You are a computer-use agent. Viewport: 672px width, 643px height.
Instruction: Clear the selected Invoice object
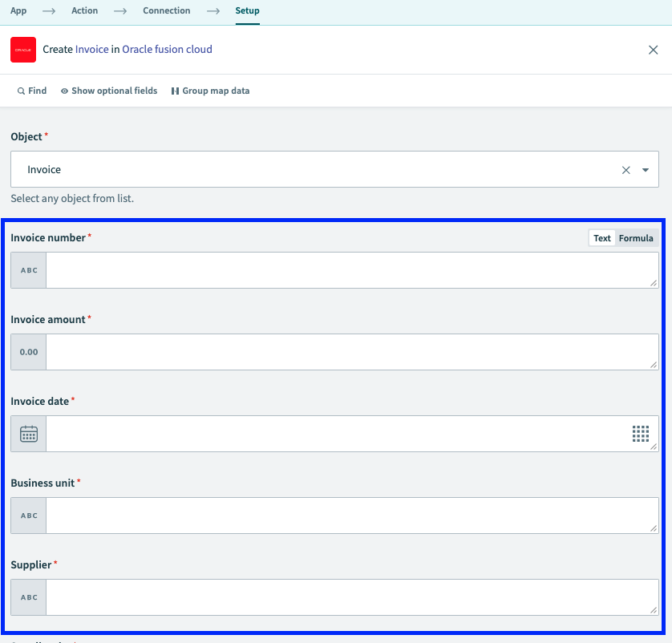pyautogui.click(x=625, y=169)
